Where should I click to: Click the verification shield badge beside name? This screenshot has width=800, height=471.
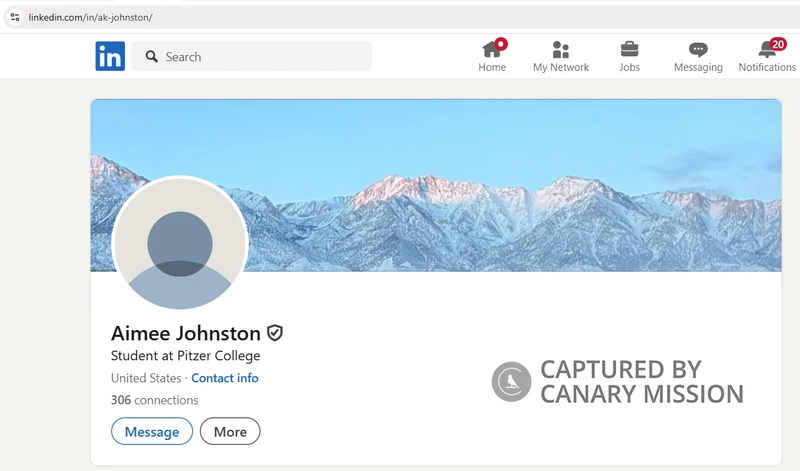[275, 333]
